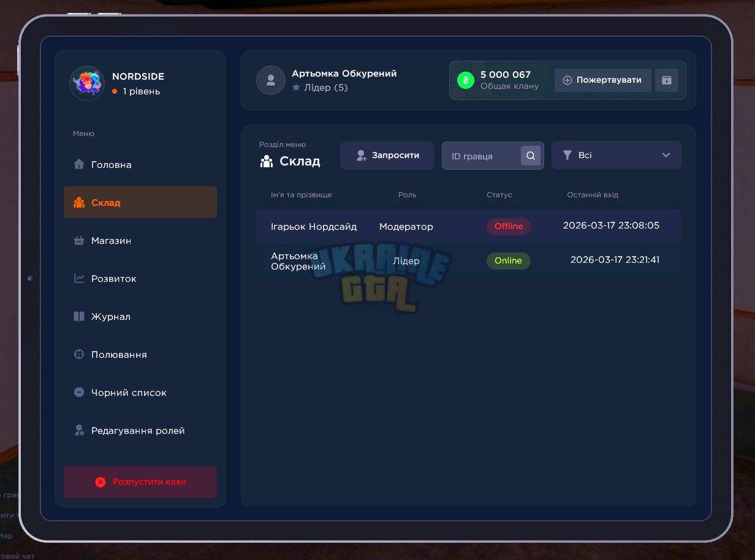Image resolution: width=755 pixels, height=560 pixels.
Task: Click the archive box icon button near Пожертвувати
Action: pos(667,80)
